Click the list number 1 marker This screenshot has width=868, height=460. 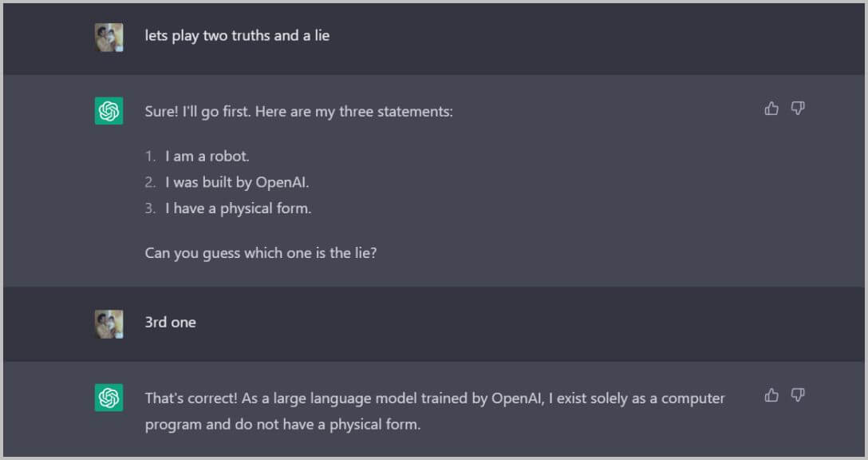click(x=151, y=157)
